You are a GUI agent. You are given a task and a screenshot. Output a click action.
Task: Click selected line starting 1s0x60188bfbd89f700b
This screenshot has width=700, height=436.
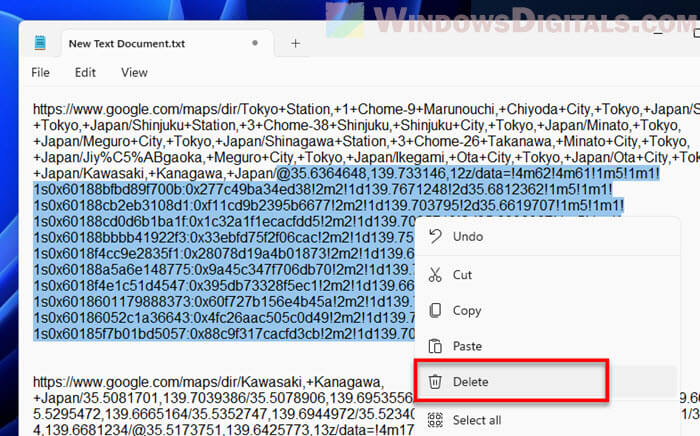point(323,190)
